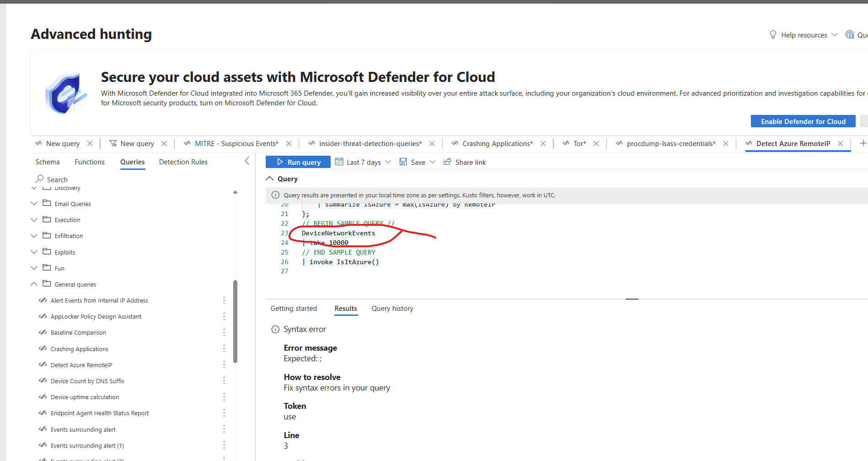The height and width of the screenshot is (461, 868).
Task: Open more options for Detect Azure RemoteIP query
Action: pos(224,365)
